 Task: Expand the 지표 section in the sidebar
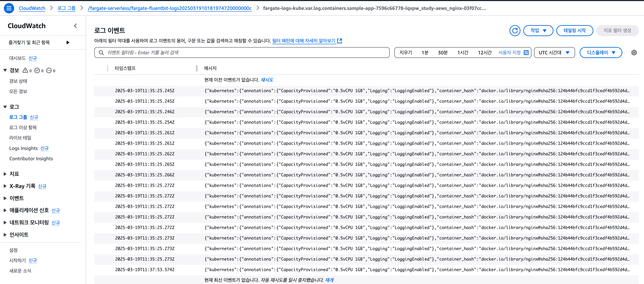(x=5, y=174)
